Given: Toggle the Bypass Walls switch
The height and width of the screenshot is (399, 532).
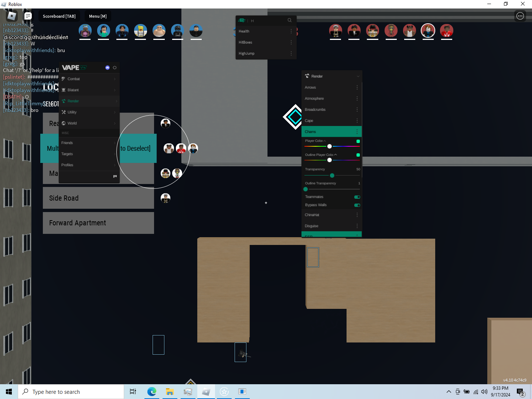Looking at the screenshot, I should [357, 205].
